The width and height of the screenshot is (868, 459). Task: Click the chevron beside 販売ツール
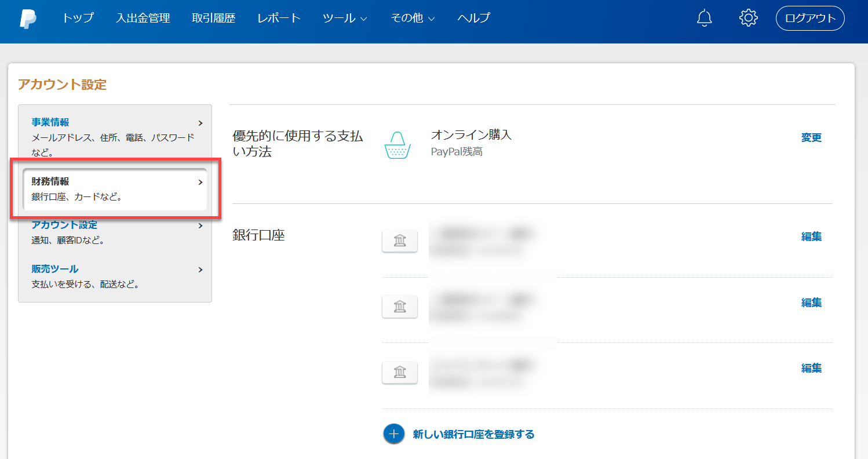click(x=200, y=269)
